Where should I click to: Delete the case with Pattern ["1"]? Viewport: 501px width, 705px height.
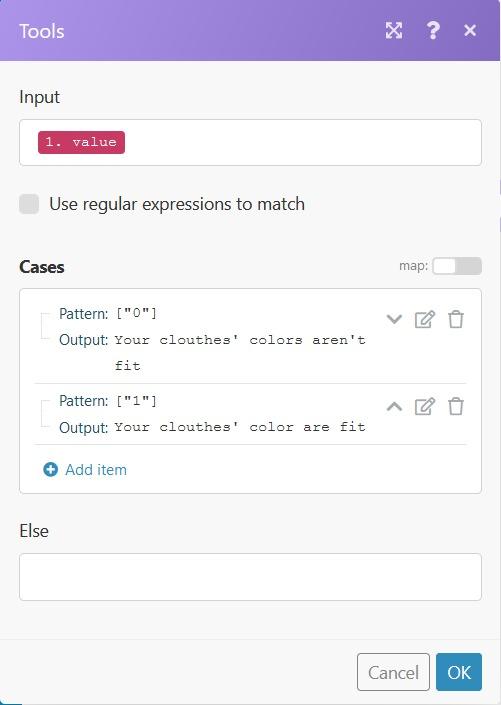click(x=456, y=407)
